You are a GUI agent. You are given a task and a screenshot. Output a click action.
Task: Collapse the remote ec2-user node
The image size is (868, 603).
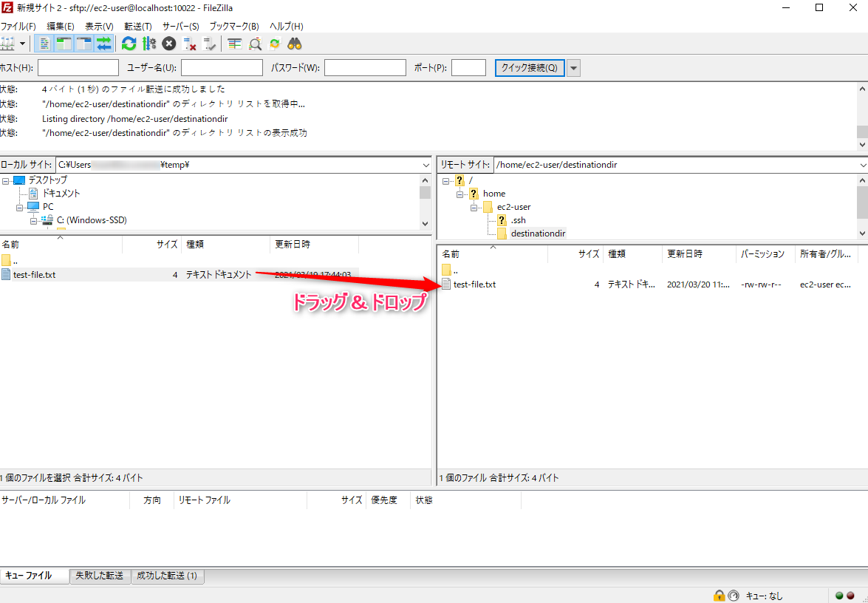click(x=474, y=207)
